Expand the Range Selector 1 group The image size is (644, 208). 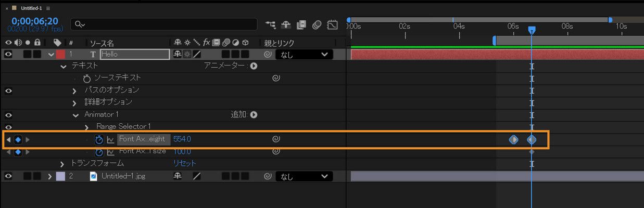click(87, 127)
